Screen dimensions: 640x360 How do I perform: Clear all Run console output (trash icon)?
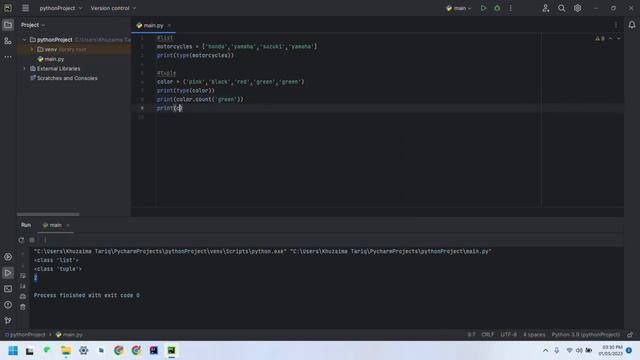click(23, 307)
